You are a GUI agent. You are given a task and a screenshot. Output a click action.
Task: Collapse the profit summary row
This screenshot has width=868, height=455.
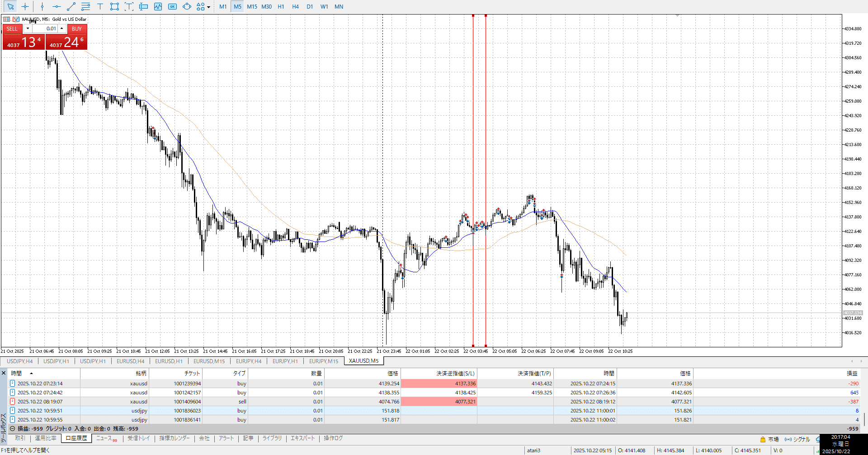click(x=13, y=428)
